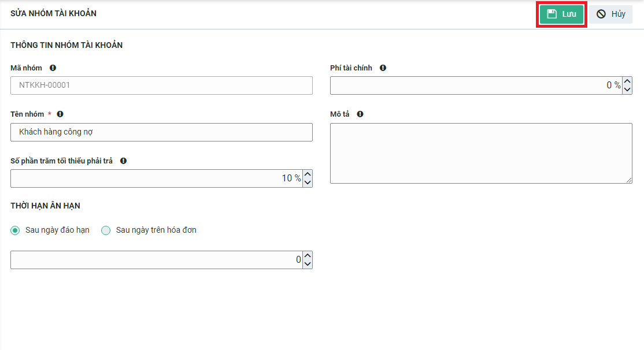
Task: Select the Sau ngày đáo hạn radio option
Action: (x=15, y=230)
